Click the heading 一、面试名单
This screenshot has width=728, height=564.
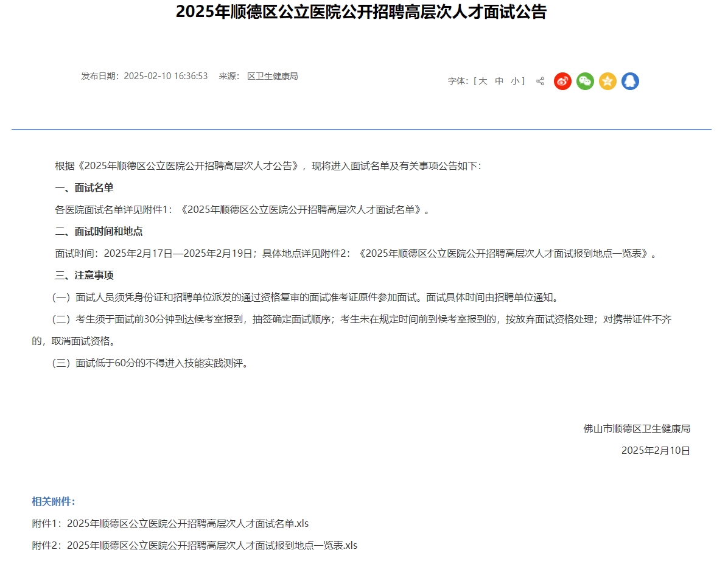coord(84,188)
